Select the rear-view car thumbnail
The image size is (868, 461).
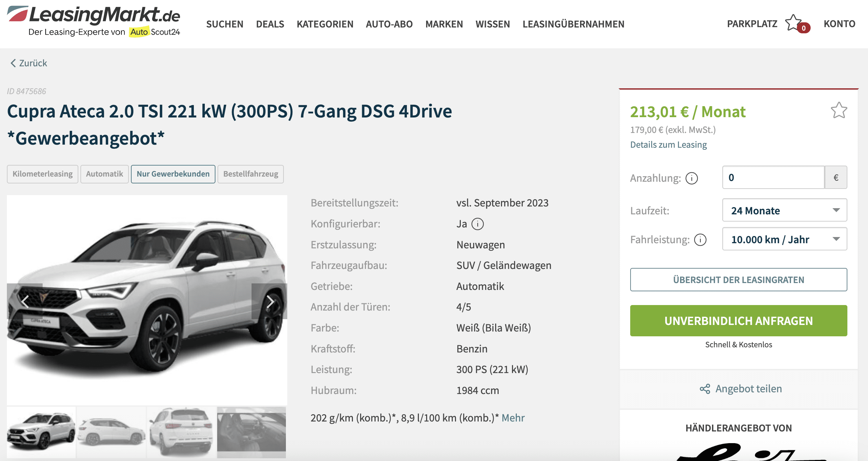(x=181, y=432)
